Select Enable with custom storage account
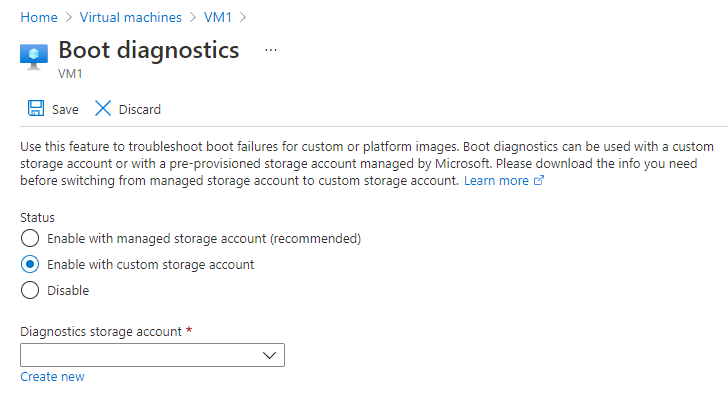Image resolution: width=728 pixels, height=401 pixels. pyautogui.click(x=30, y=265)
